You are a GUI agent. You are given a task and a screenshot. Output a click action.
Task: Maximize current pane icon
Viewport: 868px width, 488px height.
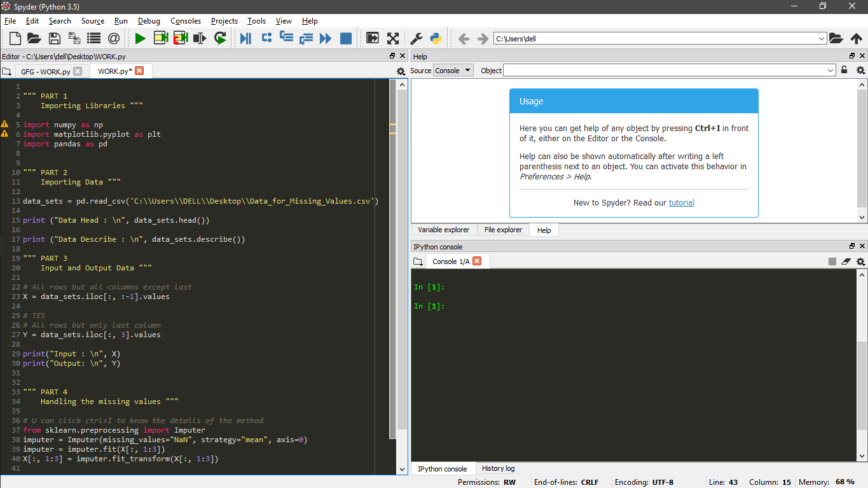393,38
